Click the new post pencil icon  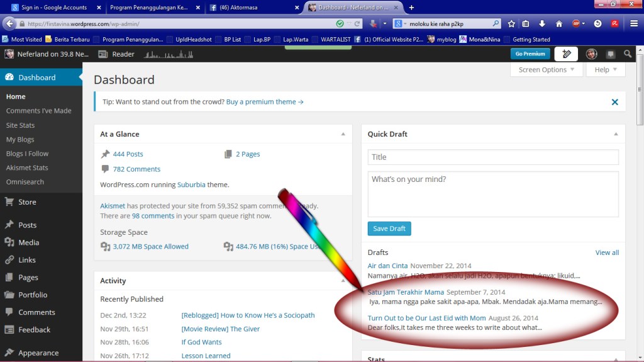tap(566, 54)
